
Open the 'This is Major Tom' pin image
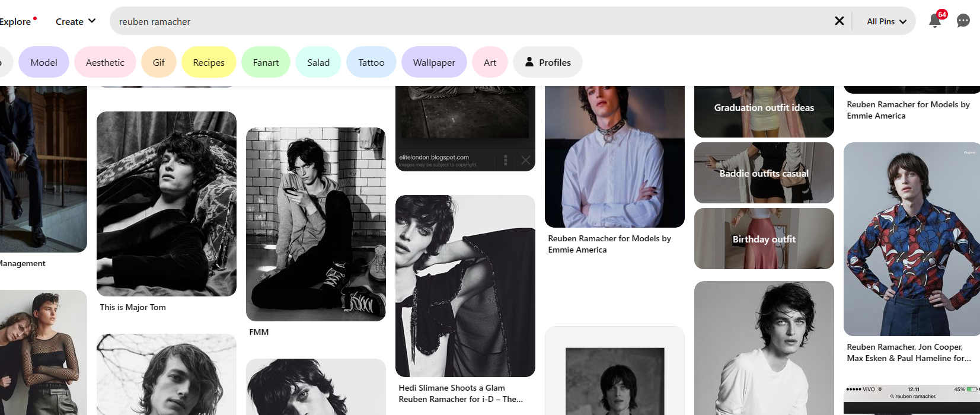click(x=167, y=204)
